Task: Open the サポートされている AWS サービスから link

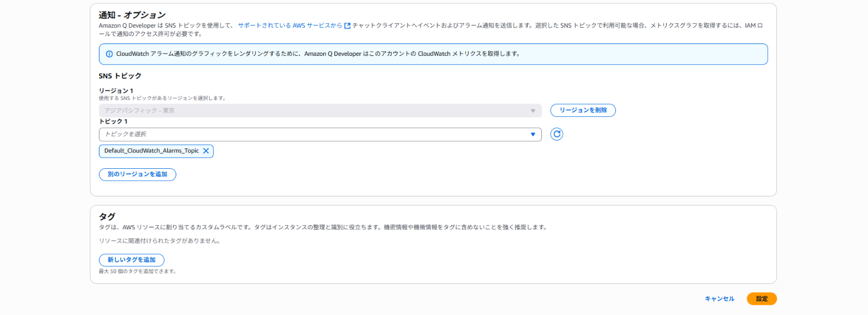Action: (x=289, y=25)
